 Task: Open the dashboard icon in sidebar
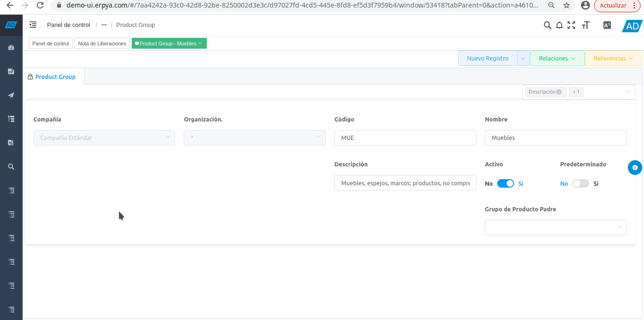point(11,48)
